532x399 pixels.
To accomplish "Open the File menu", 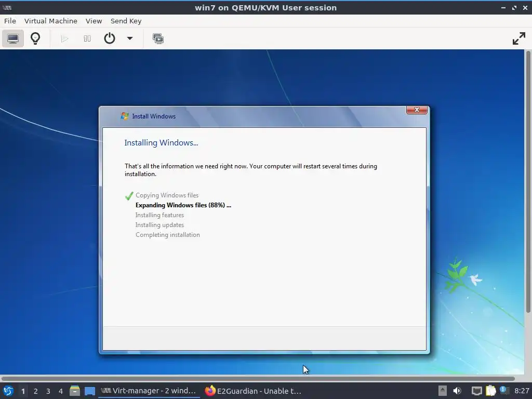I will pyautogui.click(x=10, y=21).
